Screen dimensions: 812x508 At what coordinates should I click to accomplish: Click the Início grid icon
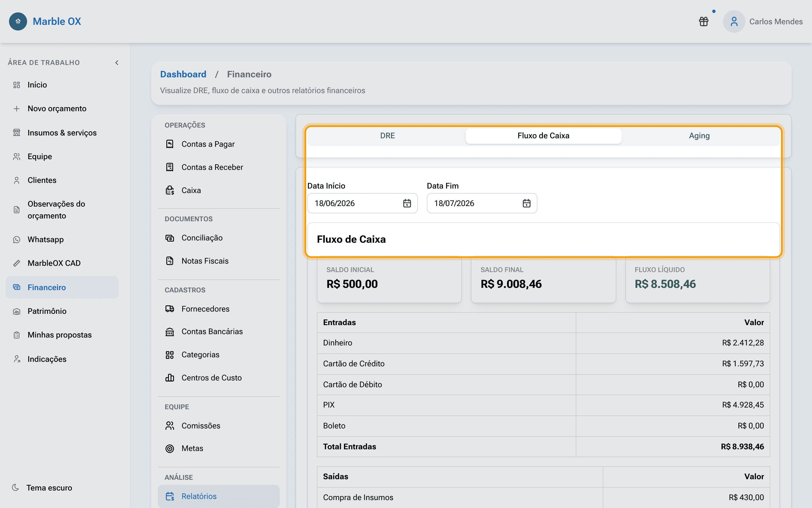[x=16, y=85]
